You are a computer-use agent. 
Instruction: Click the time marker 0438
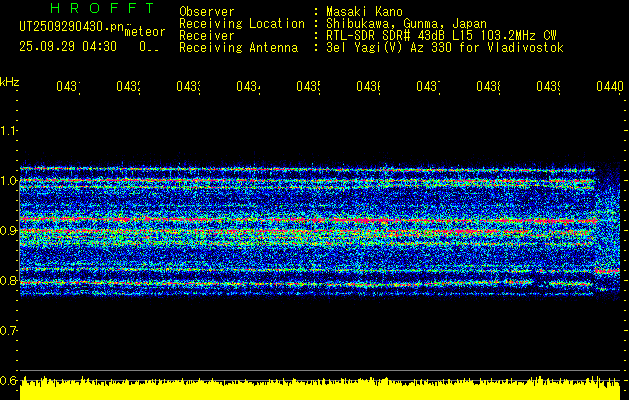pos(488,87)
